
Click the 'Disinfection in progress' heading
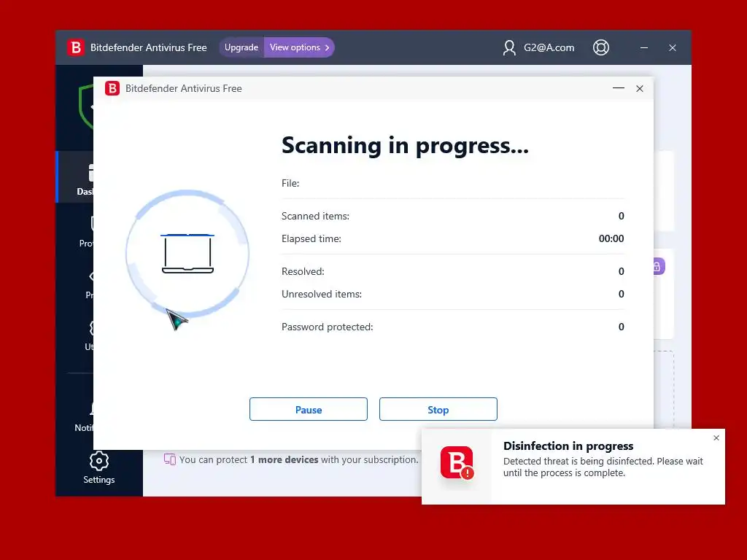pyautogui.click(x=568, y=446)
